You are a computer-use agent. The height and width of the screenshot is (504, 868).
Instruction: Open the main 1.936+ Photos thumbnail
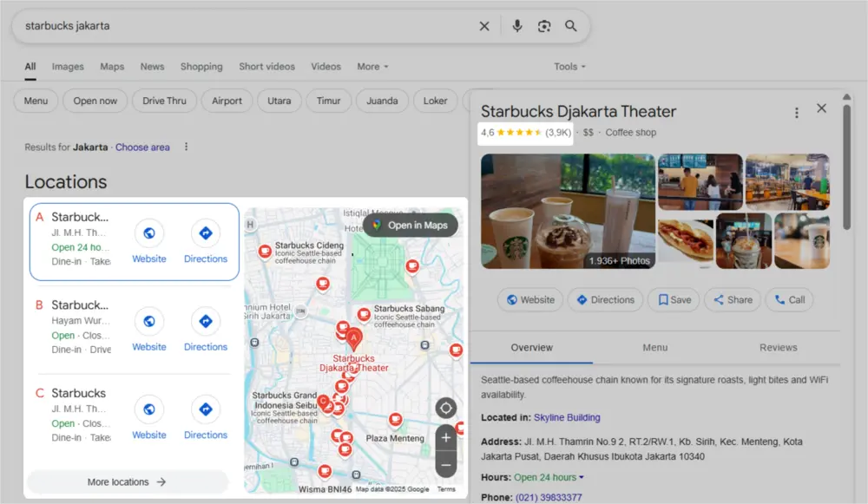tap(568, 212)
